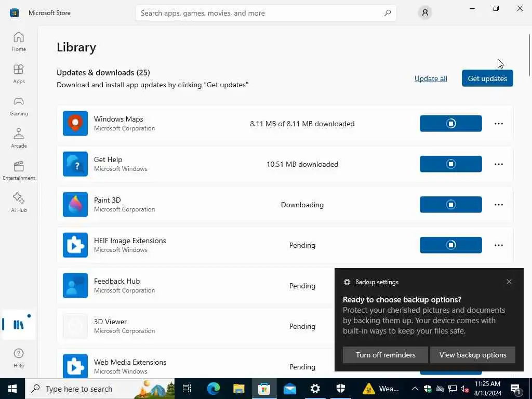Stop the Get Help download

click(x=450, y=164)
